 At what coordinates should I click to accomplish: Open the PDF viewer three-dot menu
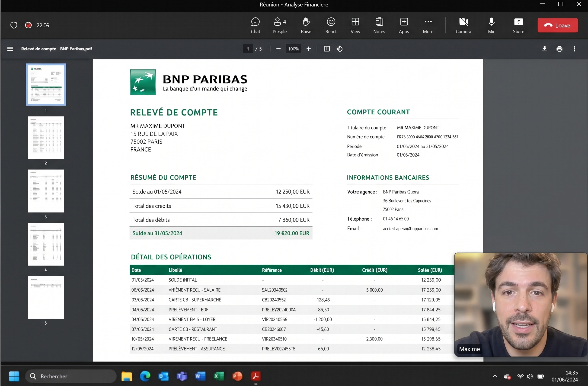click(574, 49)
